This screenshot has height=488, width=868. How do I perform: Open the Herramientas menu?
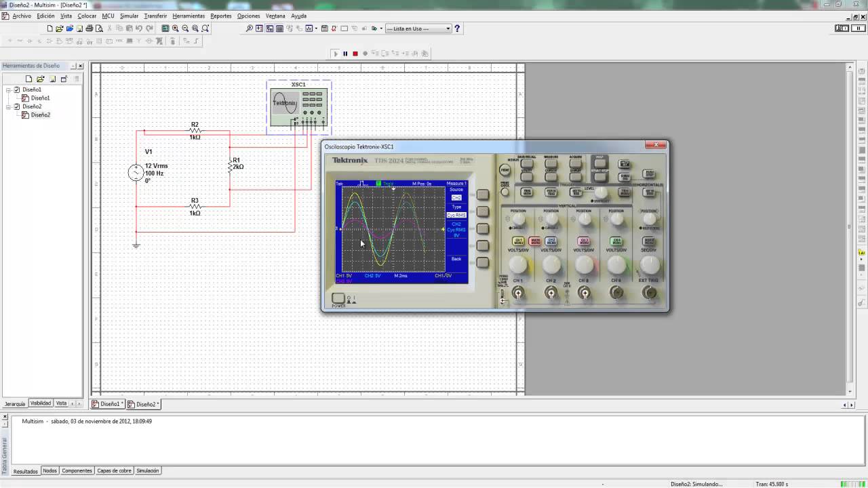click(x=189, y=16)
